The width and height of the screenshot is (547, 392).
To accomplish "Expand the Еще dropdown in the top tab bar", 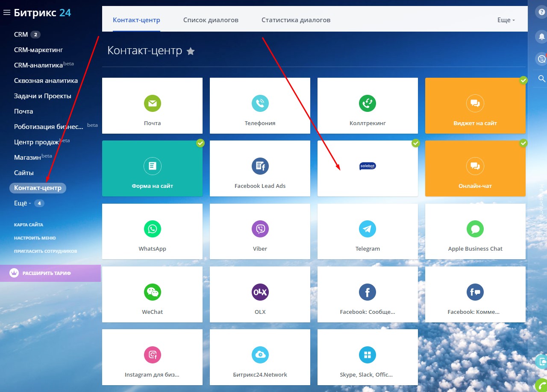I will 506,20.
